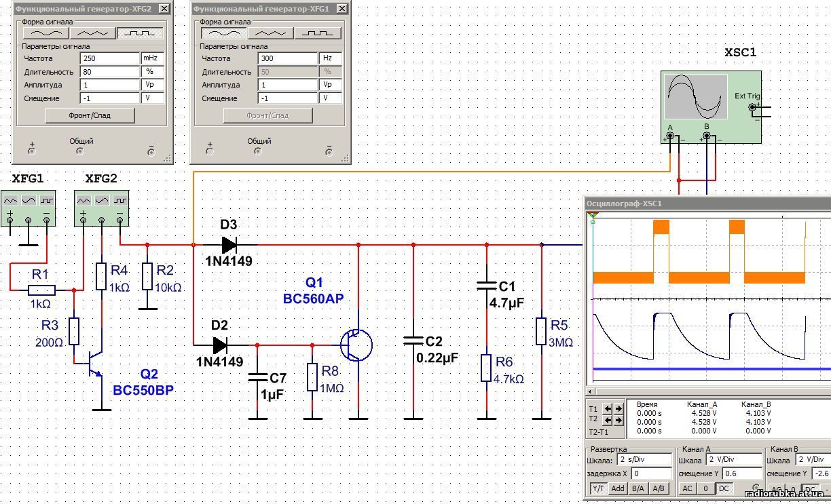Click the Q1 BC560AP transistor symbol
Screen dimensions: 831x504
pyautogui.click(x=357, y=345)
